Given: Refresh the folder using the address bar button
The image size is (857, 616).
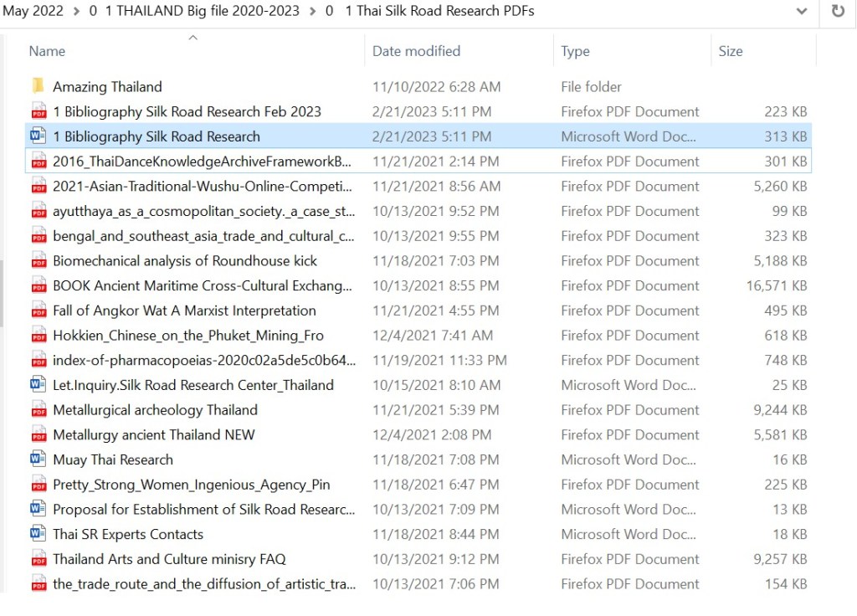Looking at the screenshot, I should 838,12.
